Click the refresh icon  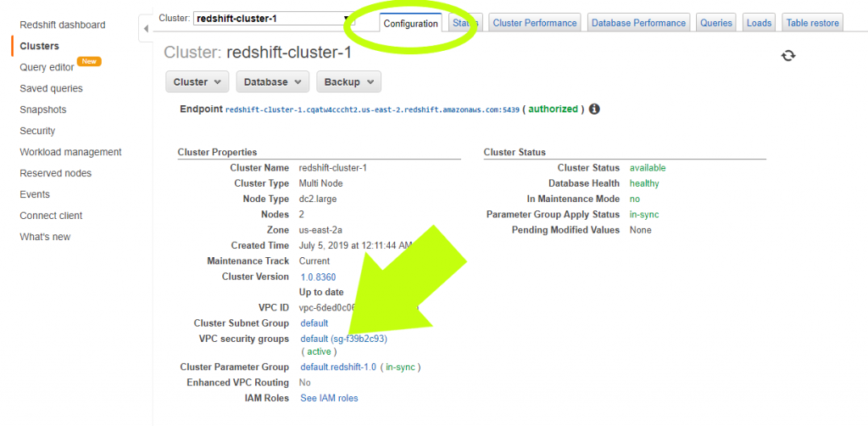788,55
